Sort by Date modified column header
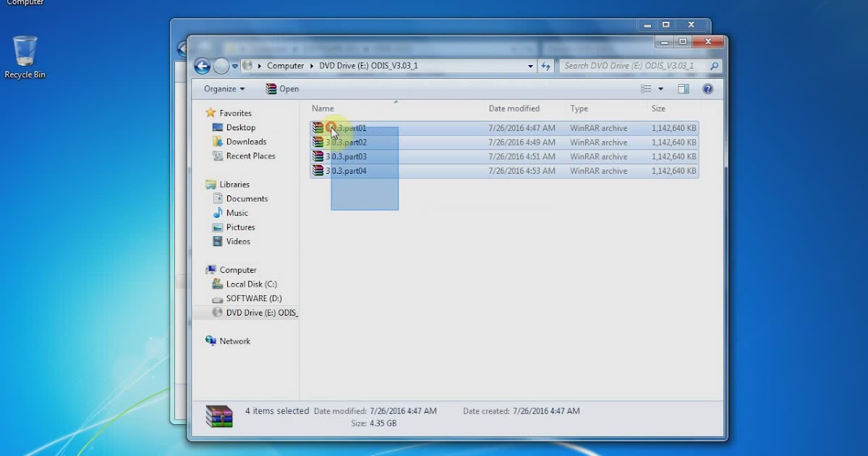This screenshot has width=868, height=456. coord(514,109)
